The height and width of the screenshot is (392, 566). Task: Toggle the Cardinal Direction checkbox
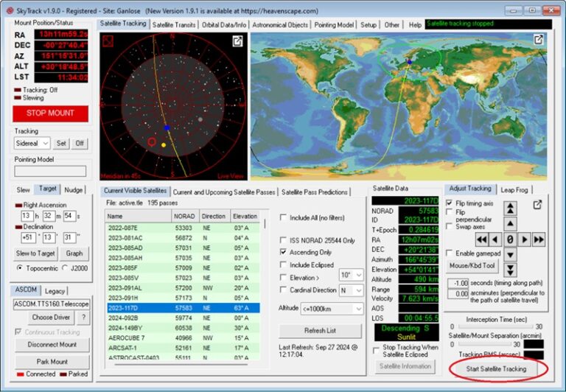(x=283, y=290)
